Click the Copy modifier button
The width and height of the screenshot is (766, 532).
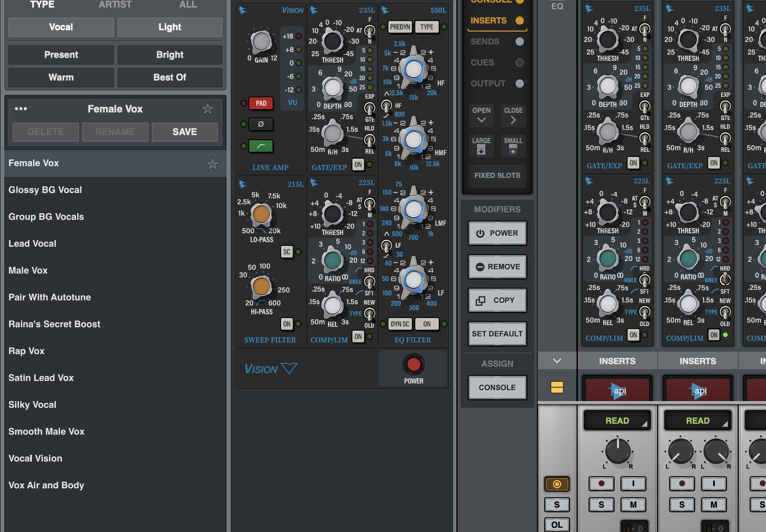pos(497,300)
